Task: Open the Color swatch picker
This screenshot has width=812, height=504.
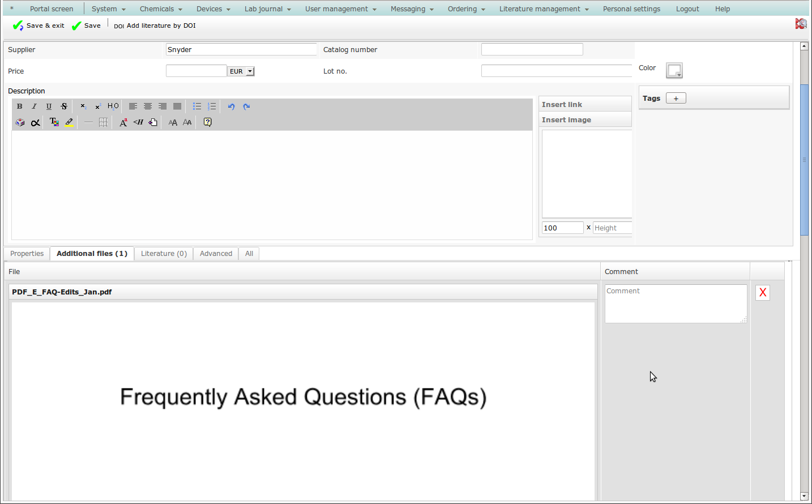Action: pyautogui.click(x=674, y=71)
